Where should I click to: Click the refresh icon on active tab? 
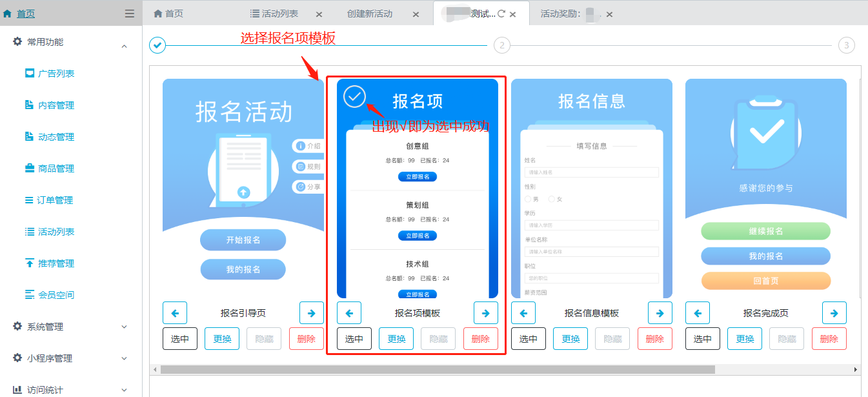tap(501, 14)
